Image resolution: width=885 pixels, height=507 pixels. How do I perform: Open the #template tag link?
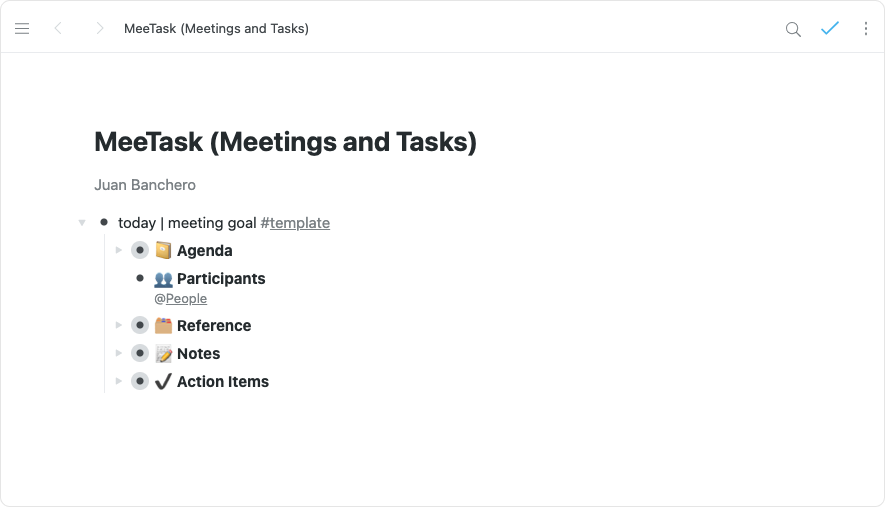[296, 223]
